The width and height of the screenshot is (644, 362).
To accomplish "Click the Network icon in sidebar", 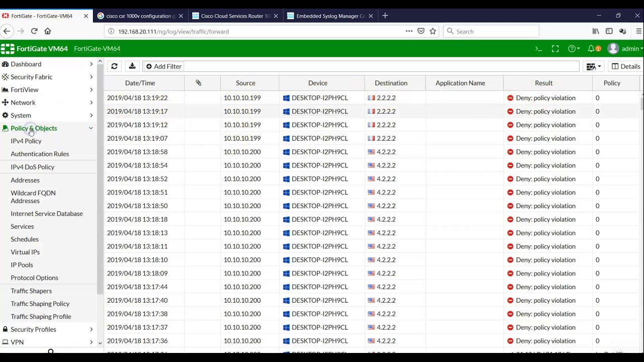I will click(5, 103).
